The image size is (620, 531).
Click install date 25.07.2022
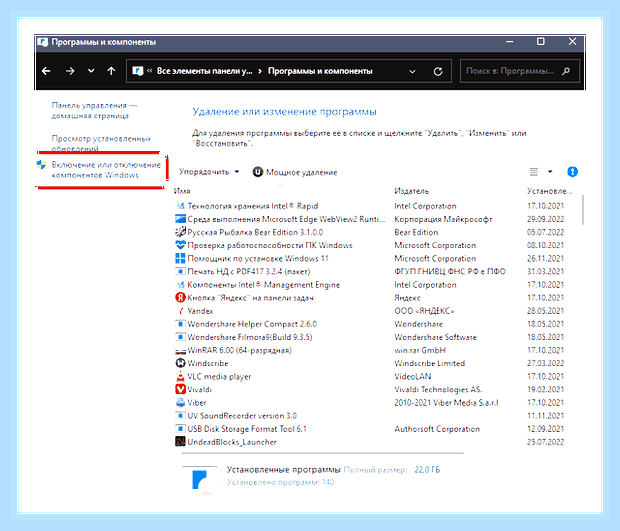545,442
